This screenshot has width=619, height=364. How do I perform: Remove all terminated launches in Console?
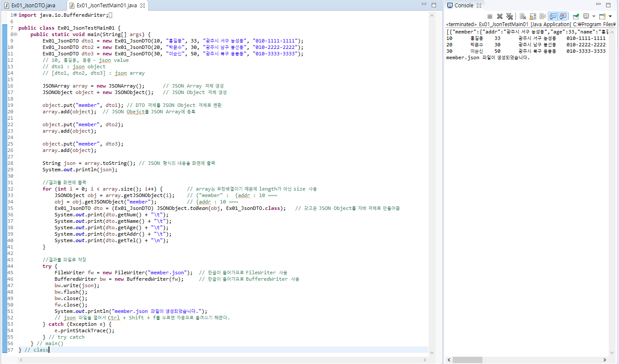click(x=509, y=16)
